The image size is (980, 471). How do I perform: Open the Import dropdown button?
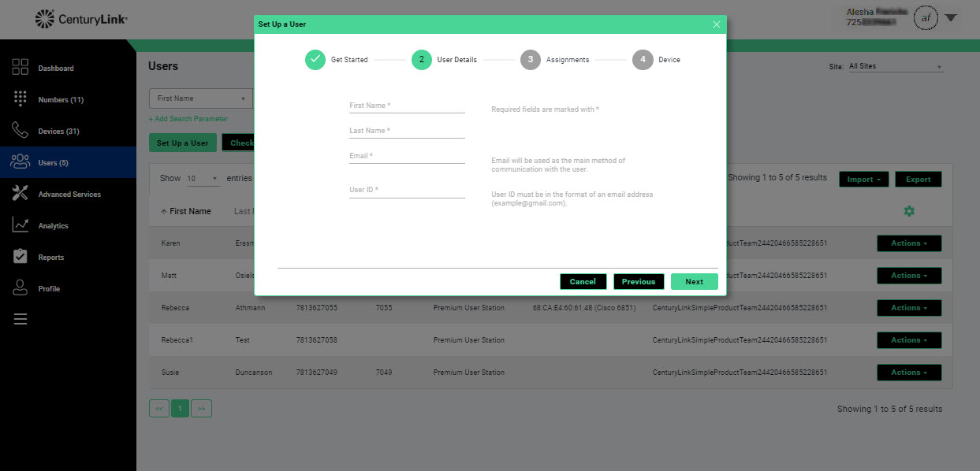[x=863, y=180]
